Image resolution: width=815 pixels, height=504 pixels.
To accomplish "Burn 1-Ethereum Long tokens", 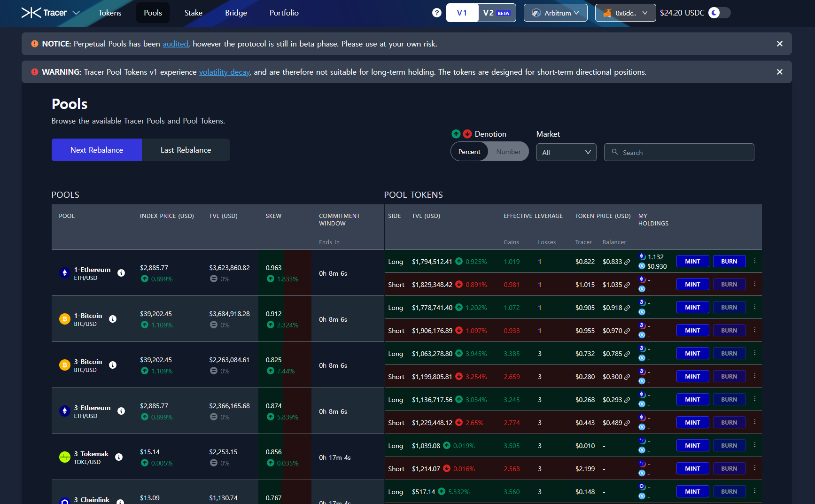I will 729,261.
